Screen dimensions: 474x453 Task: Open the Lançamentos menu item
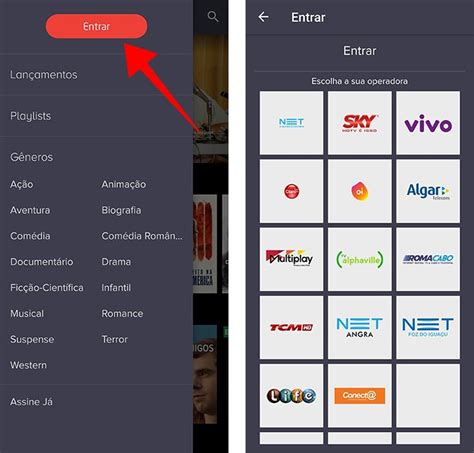click(x=44, y=75)
